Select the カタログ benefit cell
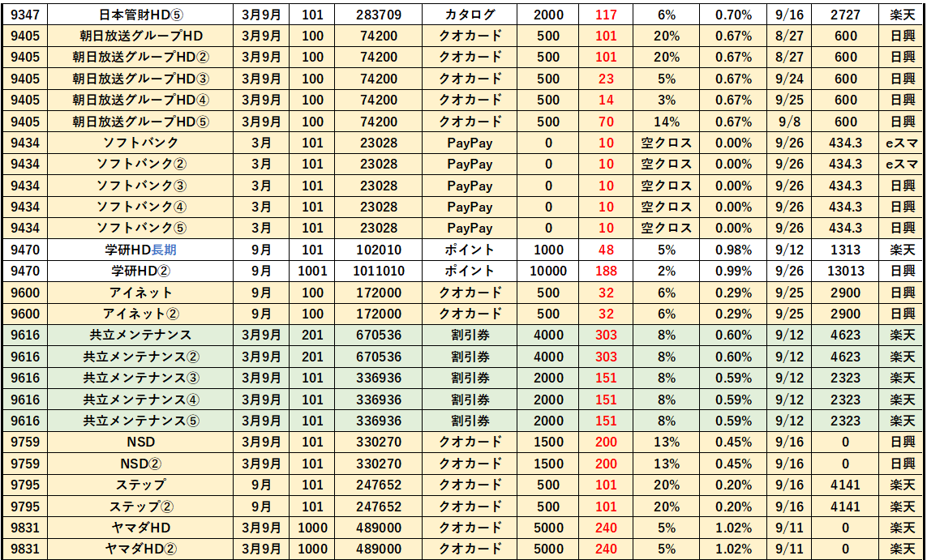The width and height of the screenshot is (927, 560). click(x=470, y=15)
